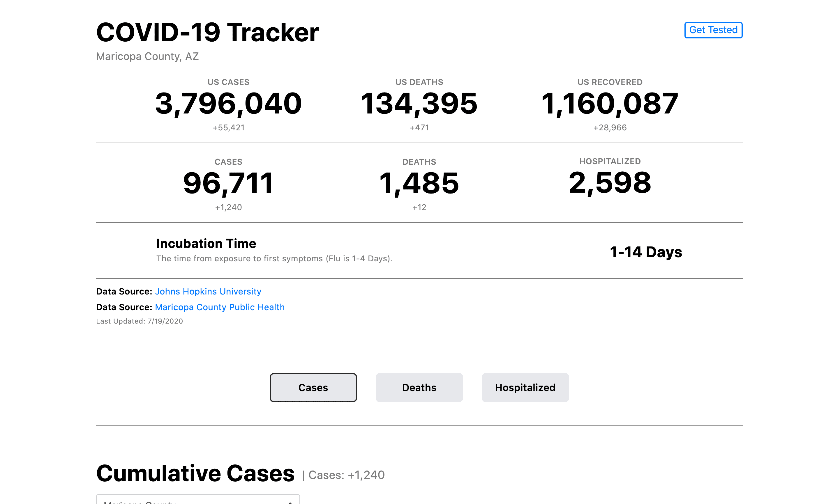Viewport: 840px width, 504px height.
Task: Click the Maricopa County, AZ subtitle
Action: coord(147,56)
